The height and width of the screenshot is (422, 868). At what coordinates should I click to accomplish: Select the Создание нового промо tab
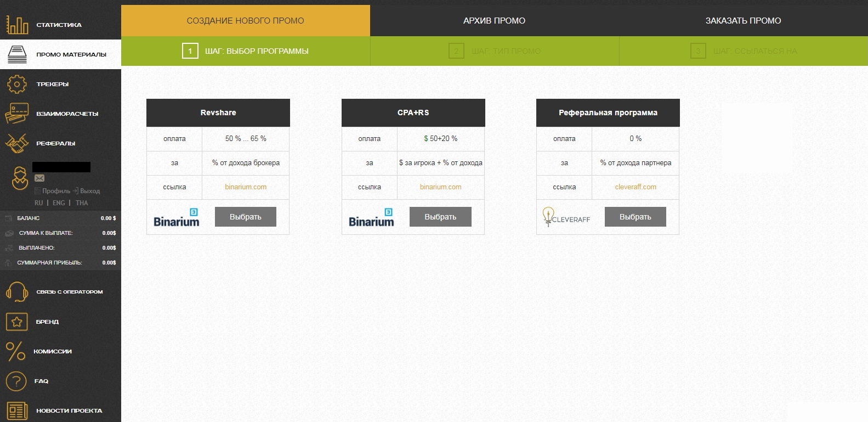(245, 21)
